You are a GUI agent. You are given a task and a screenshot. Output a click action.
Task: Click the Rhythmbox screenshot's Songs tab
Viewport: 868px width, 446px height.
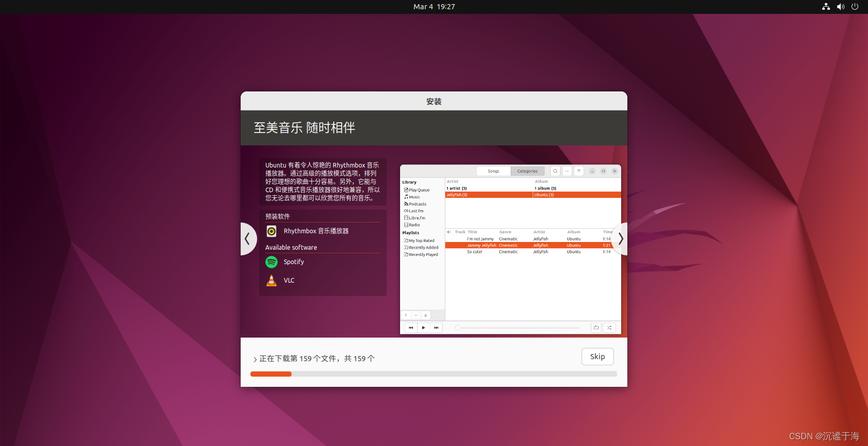[494, 171]
